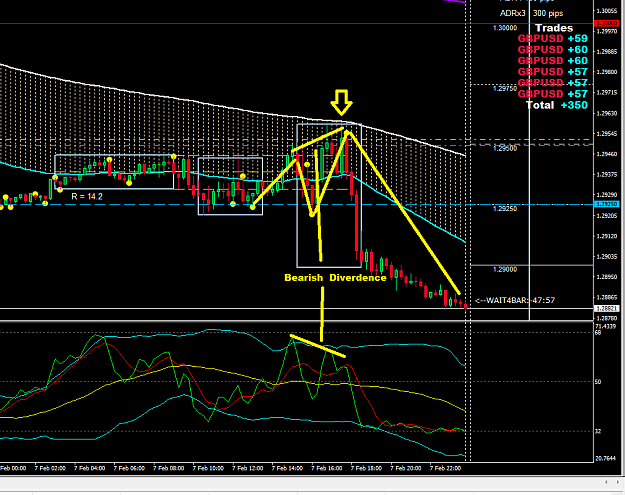This screenshot has width=625, height=495.
Task: Click the '7 Feb 22:00' time label
Action: (x=445, y=468)
